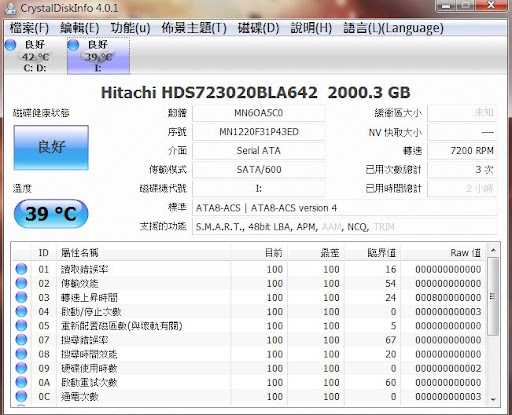Select the 硬碟使用時數 attribute row
Image resolution: width=512 pixels, height=415 pixels.
249,368
